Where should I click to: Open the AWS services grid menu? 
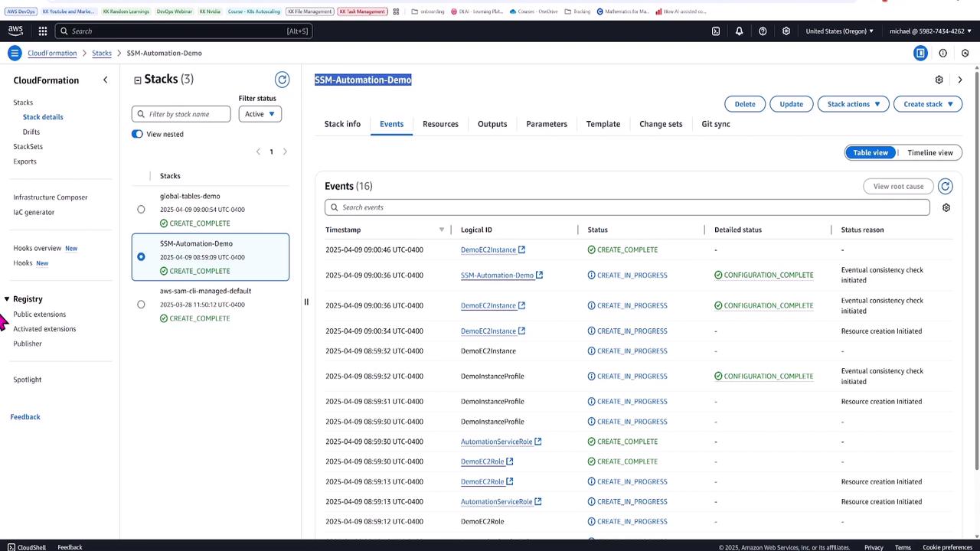tap(43, 31)
